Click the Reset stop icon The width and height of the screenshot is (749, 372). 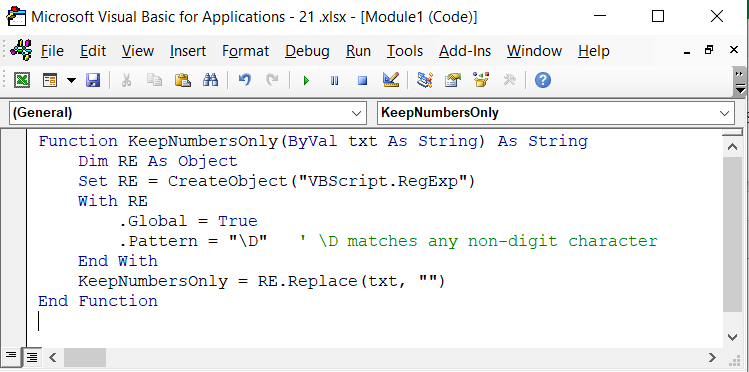click(x=363, y=81)
